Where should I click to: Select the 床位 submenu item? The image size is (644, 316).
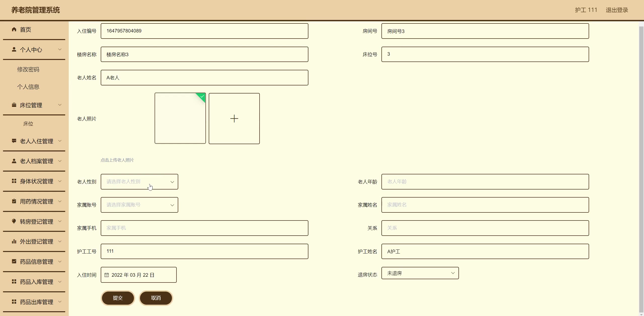28,124
